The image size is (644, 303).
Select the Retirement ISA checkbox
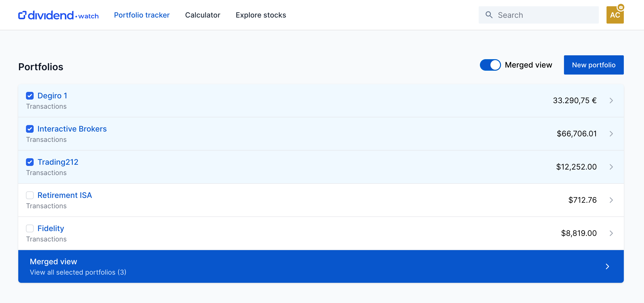coord(30,195)
